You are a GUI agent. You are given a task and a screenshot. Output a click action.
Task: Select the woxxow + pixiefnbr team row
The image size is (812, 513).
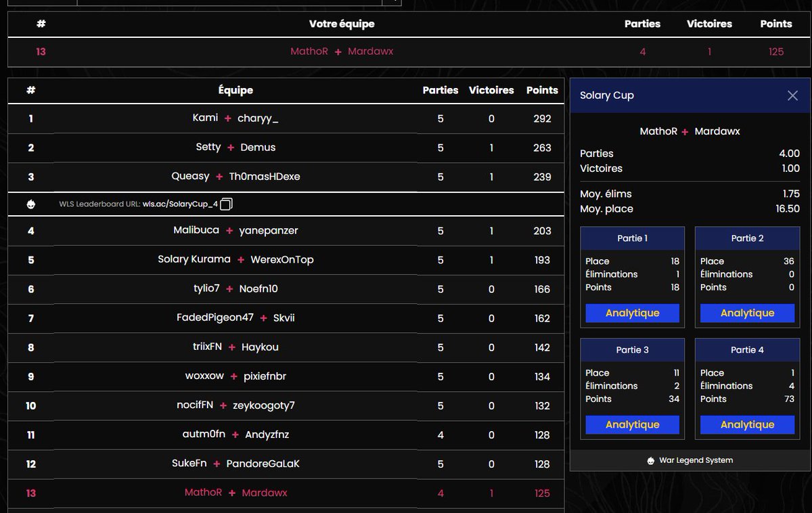286,376
